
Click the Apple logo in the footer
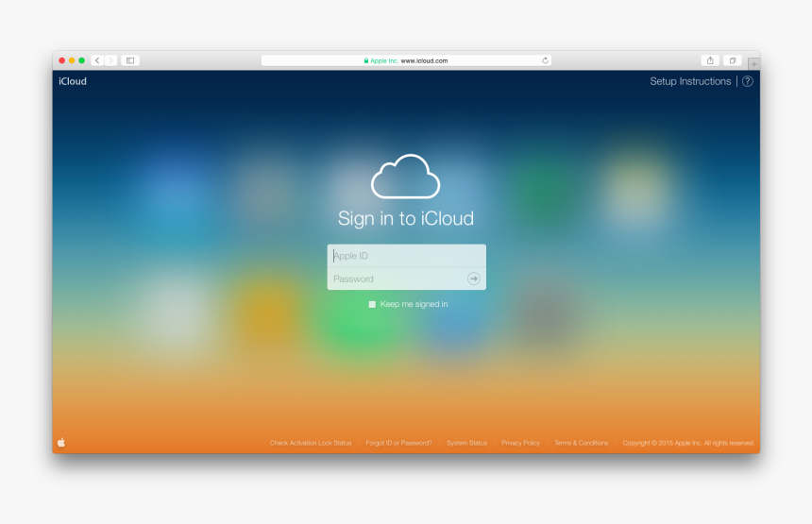click(x=61, y=442)
